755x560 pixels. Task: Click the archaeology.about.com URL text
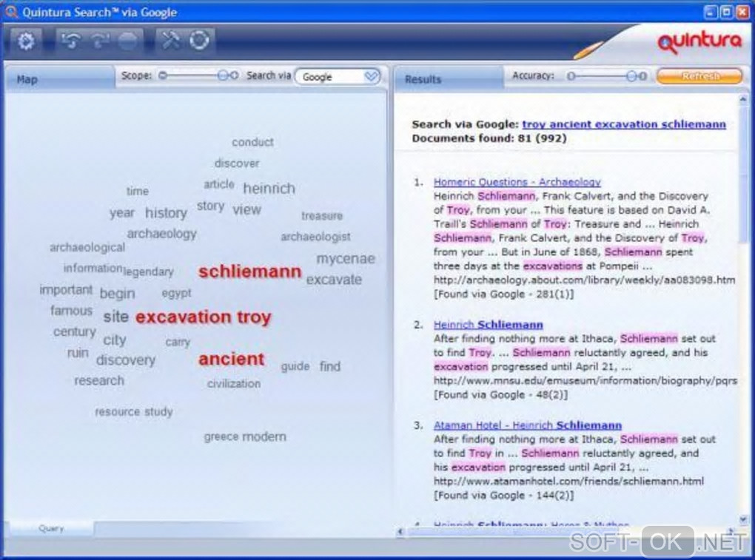(584, 280)
